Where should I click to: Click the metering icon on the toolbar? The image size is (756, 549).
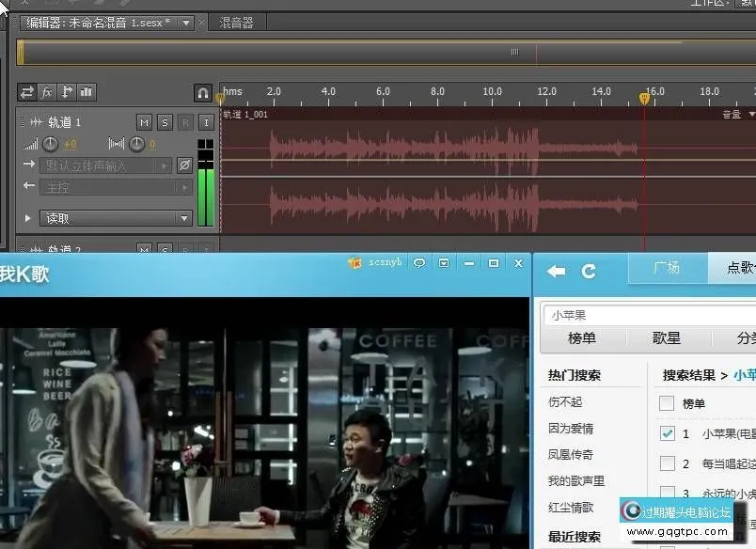point(86,93)
